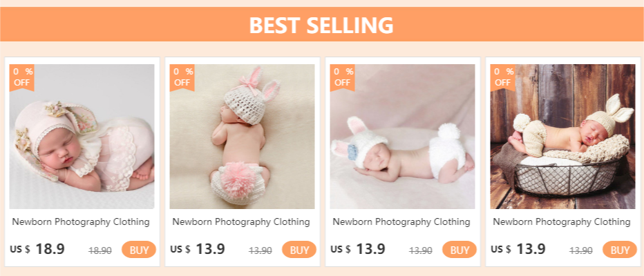Open the baby in wire basket photo
Viewport: 644px width, 276px height.
point(562,137)
